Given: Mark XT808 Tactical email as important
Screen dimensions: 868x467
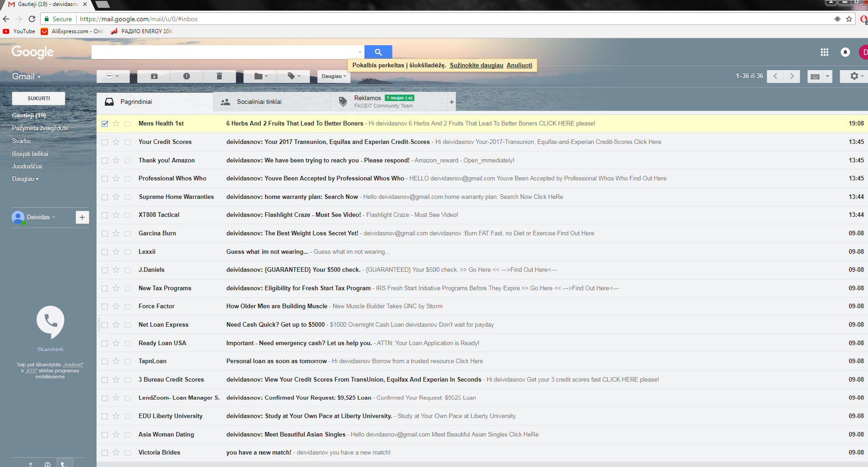Looking at the screenshot, I should [x=127, y=215].
